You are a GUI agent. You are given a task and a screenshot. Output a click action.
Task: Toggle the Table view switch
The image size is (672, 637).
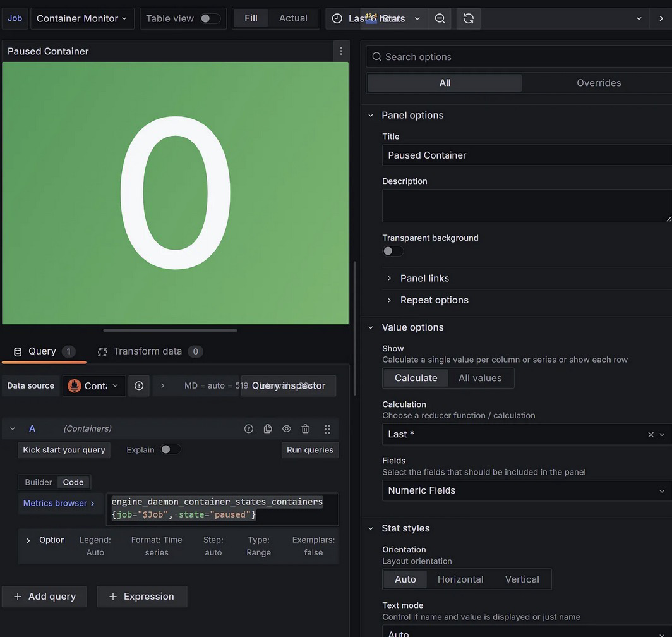coord(210,18)
